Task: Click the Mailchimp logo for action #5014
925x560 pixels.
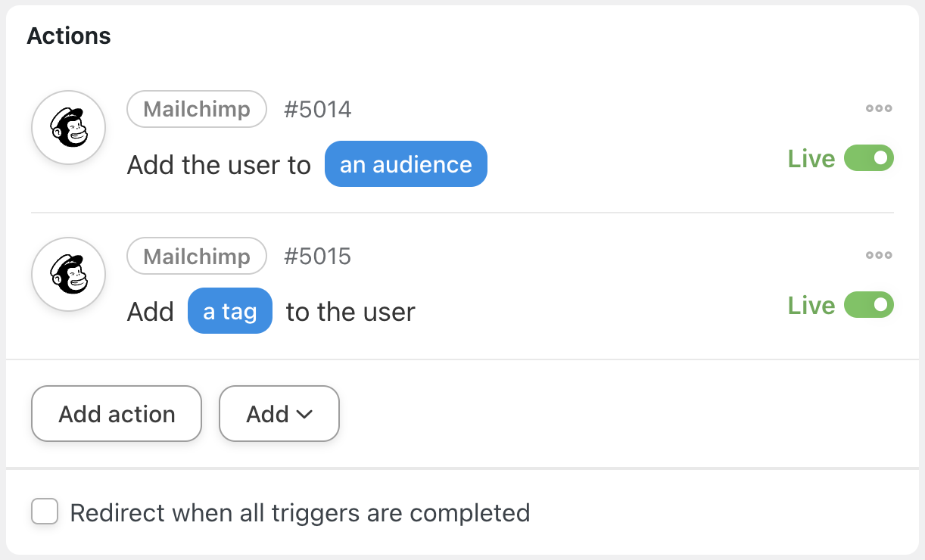Action: (x=68, y=127)
